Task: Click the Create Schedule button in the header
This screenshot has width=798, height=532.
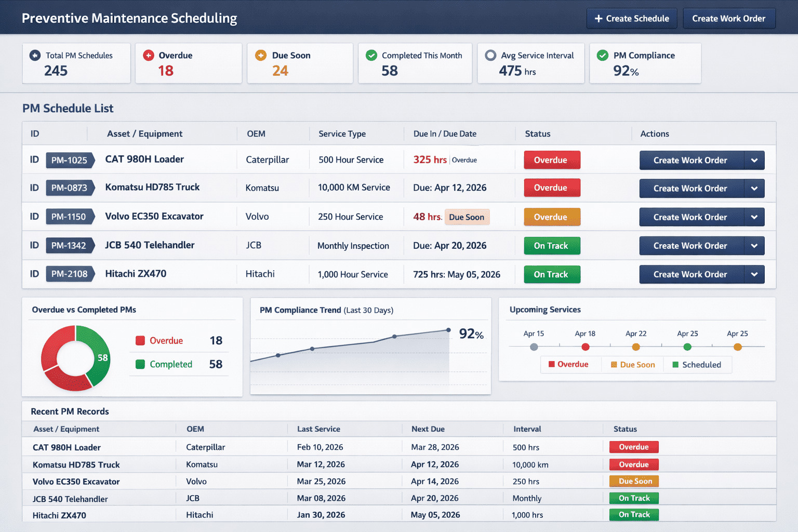Action: pyautogui.click(x=632, y=18)
